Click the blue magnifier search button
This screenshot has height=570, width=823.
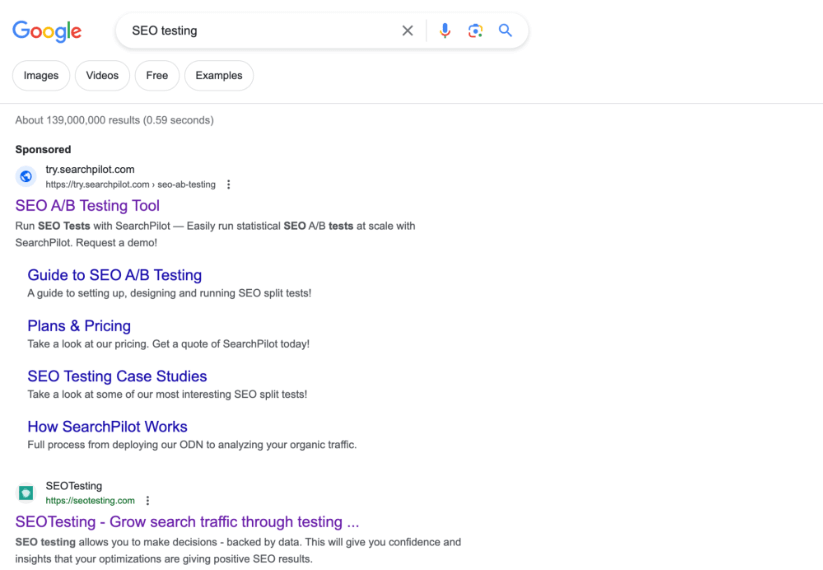505,31
